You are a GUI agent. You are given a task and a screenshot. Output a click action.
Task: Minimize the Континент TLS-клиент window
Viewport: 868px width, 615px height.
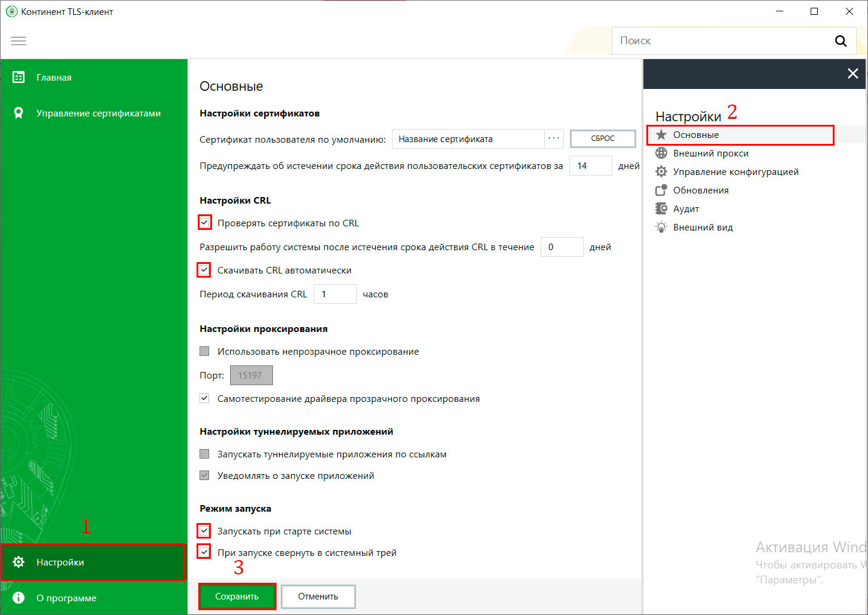pyautogui.click(x=780, y=11)
